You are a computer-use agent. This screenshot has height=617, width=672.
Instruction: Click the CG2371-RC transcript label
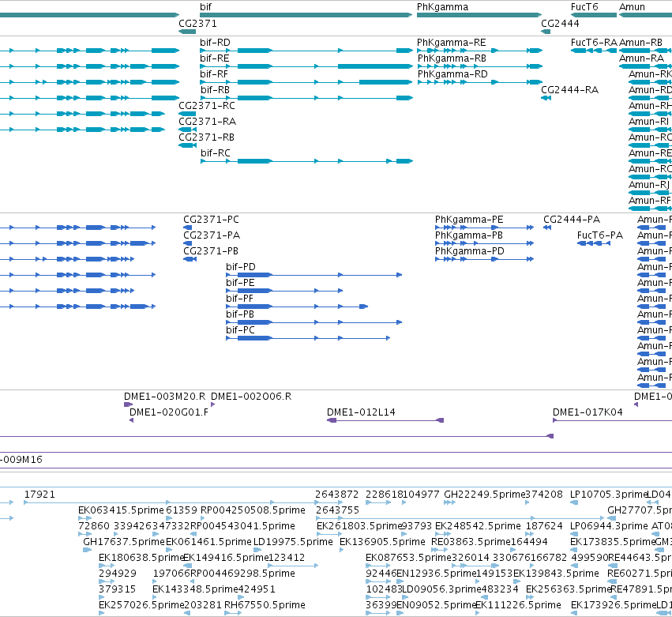click(207, 106)
